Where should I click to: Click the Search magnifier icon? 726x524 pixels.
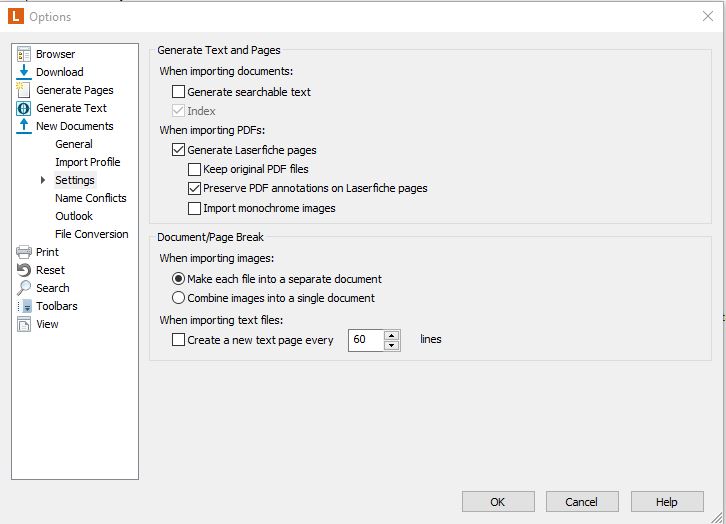pos(24,288)
